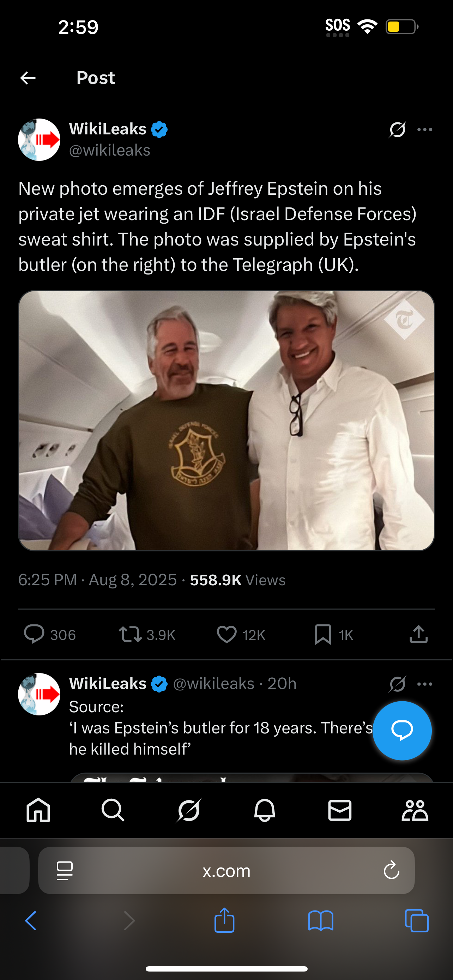Like the post with 12K likes
The image size is (453, 980).
click(x=227, y=634)
